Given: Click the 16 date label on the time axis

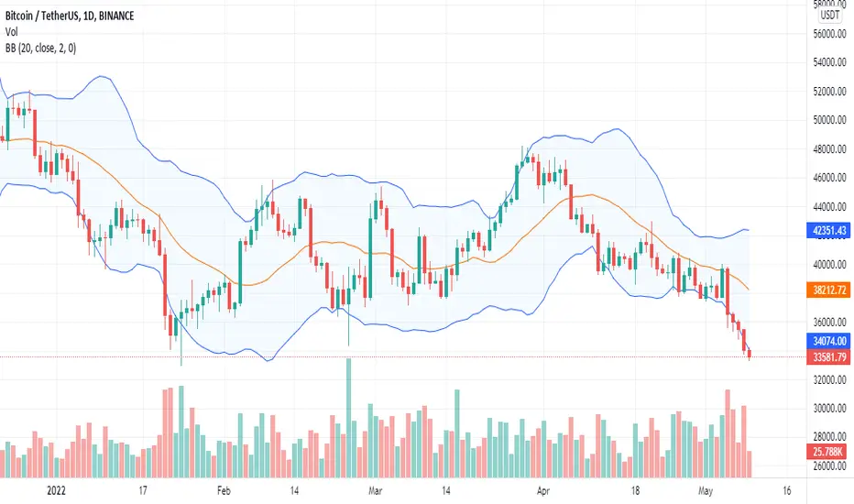Looking at the screenshot, I should tap(786, 490).
